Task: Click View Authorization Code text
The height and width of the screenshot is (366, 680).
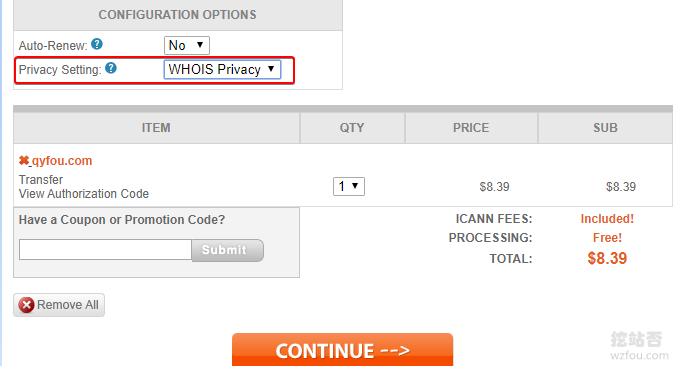Action: click(84, 194)
